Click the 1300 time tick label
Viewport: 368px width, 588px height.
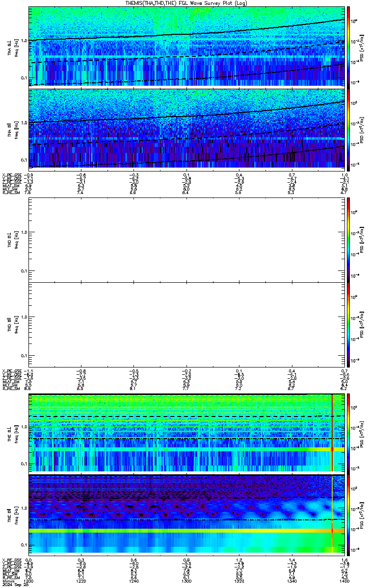click(x=187, y=581)
